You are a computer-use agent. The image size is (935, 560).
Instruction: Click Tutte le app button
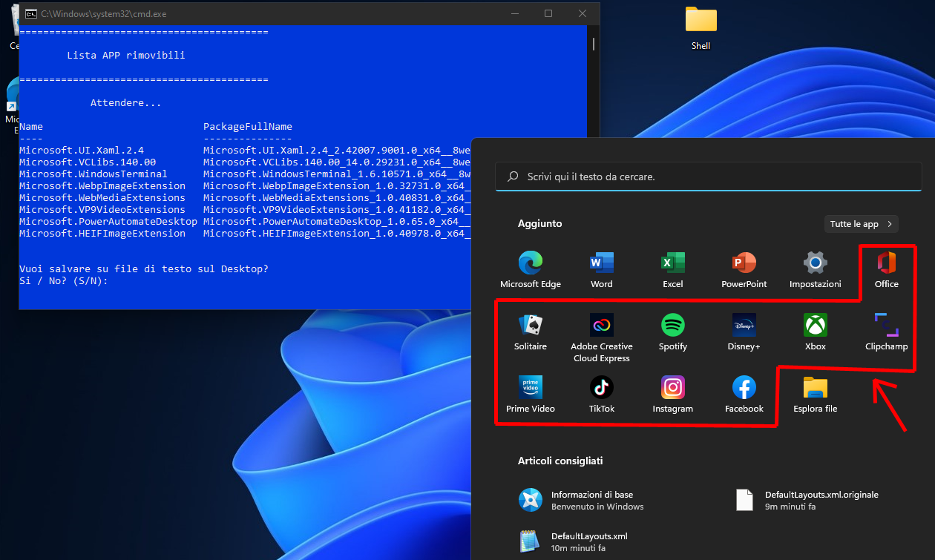click(x=862, y=224)
